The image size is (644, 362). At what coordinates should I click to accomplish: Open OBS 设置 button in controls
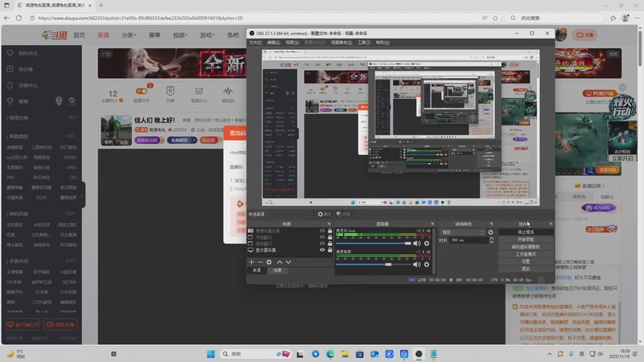526,261
